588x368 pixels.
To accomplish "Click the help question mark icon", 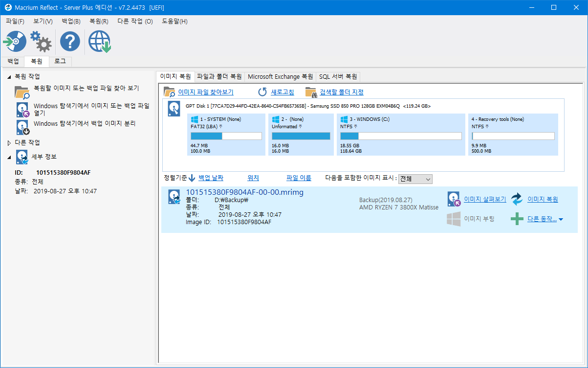I will (70, 42).
